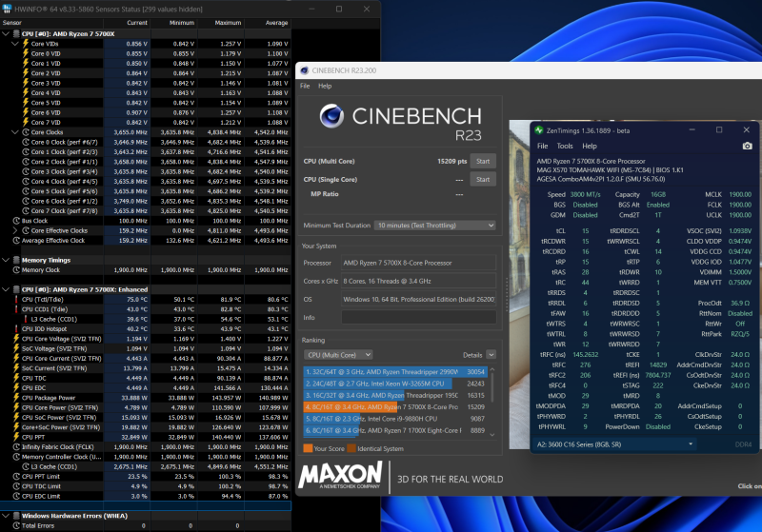Viewport: 762px width, 532px height.
Task: Click lightning icon beside CPU Package Power
Action: [x=16, y=398]
